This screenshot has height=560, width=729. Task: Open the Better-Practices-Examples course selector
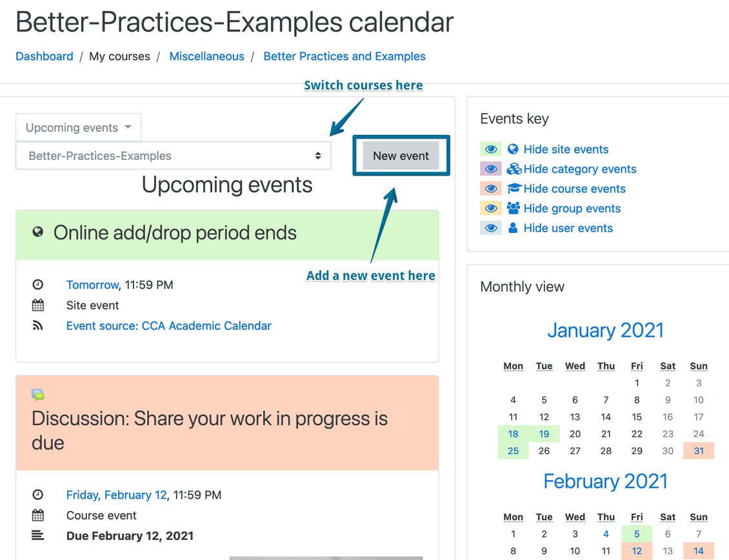tap(174, 156)
